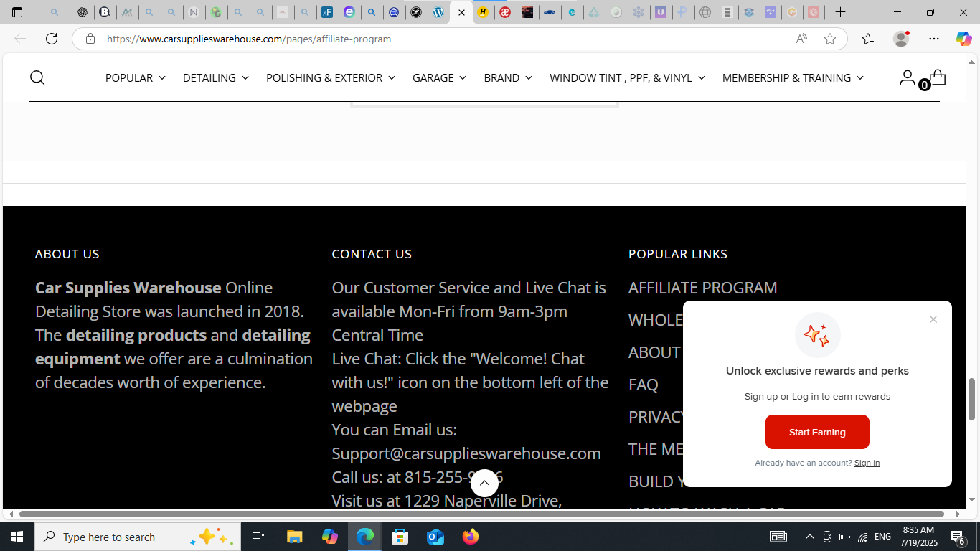Expand the MEMBERSHIP & TRAINING menu
980x551 pixels.
[793, 77]
